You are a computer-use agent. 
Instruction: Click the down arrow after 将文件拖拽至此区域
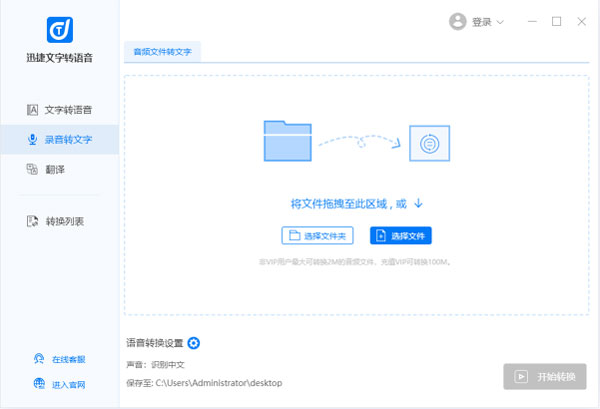[418, 203]
